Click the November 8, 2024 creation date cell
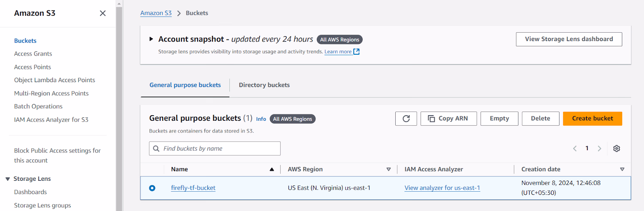This screenshot has height=211, width=644. tap(561, 188)
